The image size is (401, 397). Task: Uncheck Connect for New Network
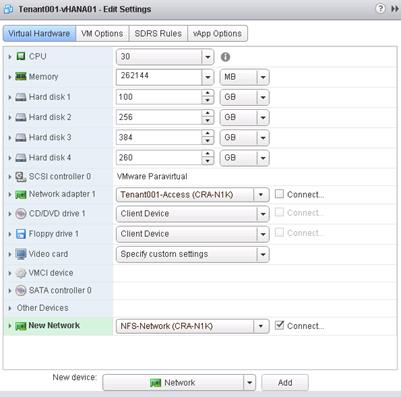(x=279, y=325)
